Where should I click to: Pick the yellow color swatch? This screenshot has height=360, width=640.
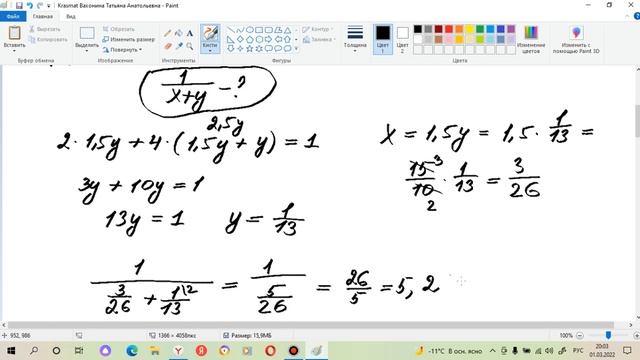click(470, 29)
